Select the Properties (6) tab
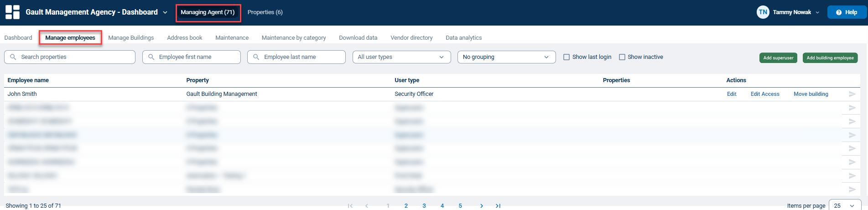This screenshot has width=868, height=210. pyautogui.click(x=265, y=12)
